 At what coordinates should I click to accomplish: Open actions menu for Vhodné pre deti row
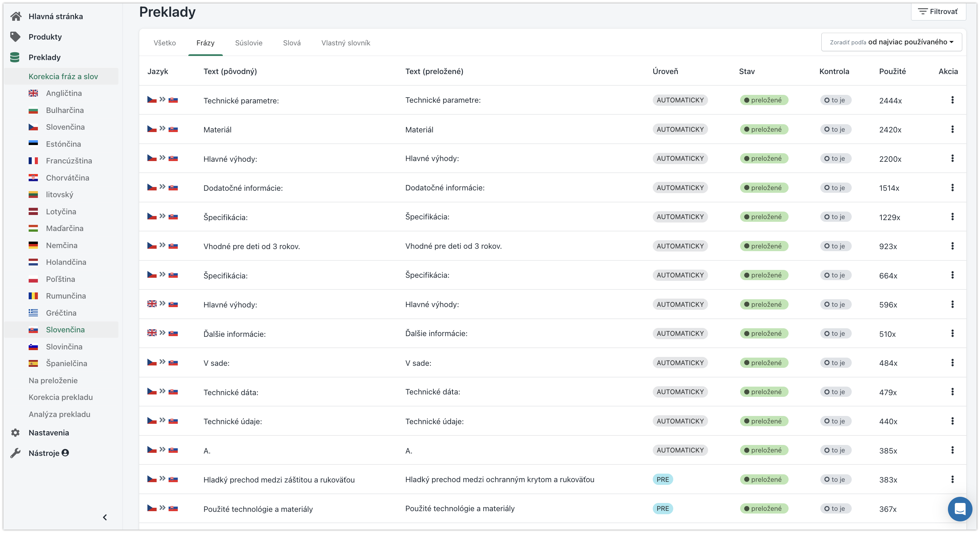(952, 246)
